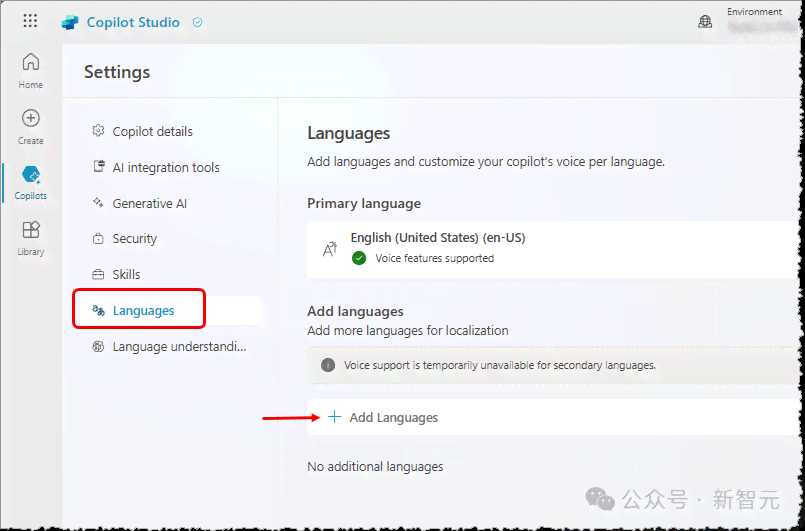Screen dimensions: 805x531
Task: Open the Environment selector label
Action: [x=754, y=11]
